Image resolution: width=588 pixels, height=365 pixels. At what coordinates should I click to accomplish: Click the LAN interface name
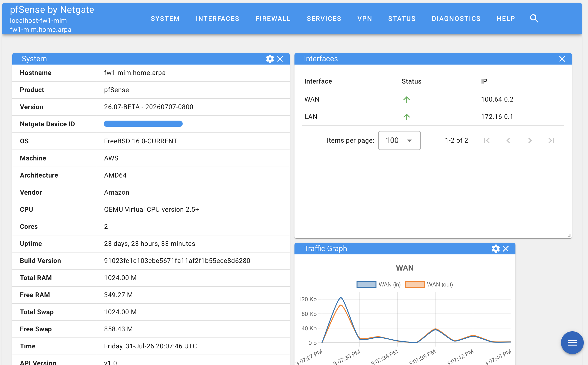(x=311, y=117)
